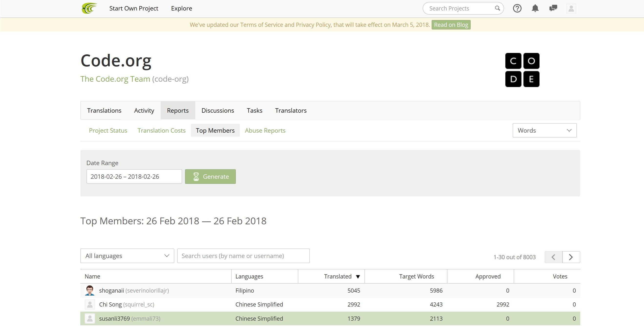Screen dimensions: 644x327
Task: Open the notifications bell icon
Action: click(x=535, y=9)
